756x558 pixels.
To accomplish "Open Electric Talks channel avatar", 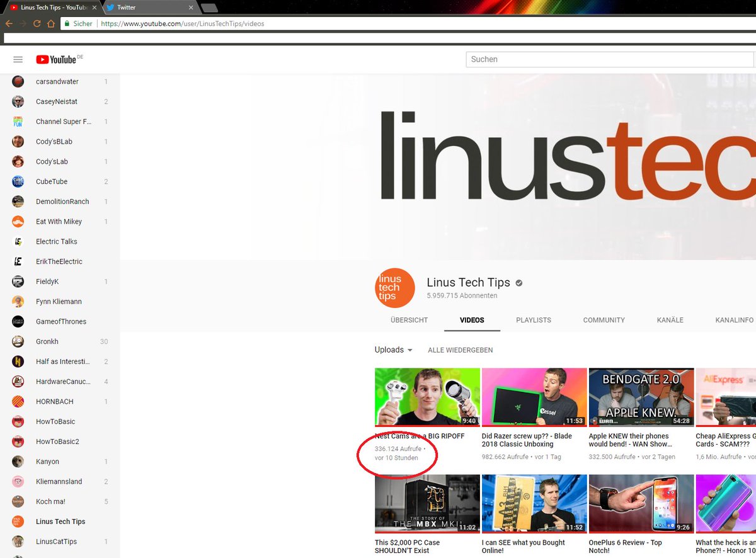I will [x=18, y=241].
